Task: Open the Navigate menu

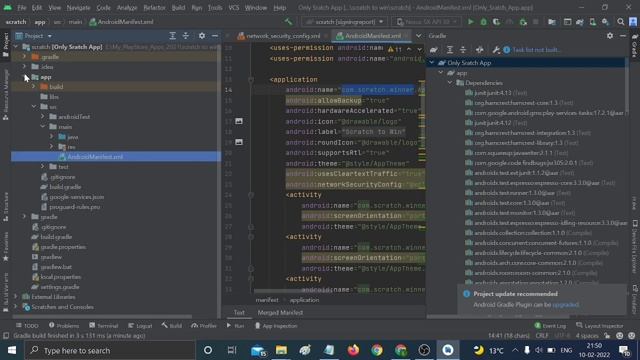Action: coord(78,7)
